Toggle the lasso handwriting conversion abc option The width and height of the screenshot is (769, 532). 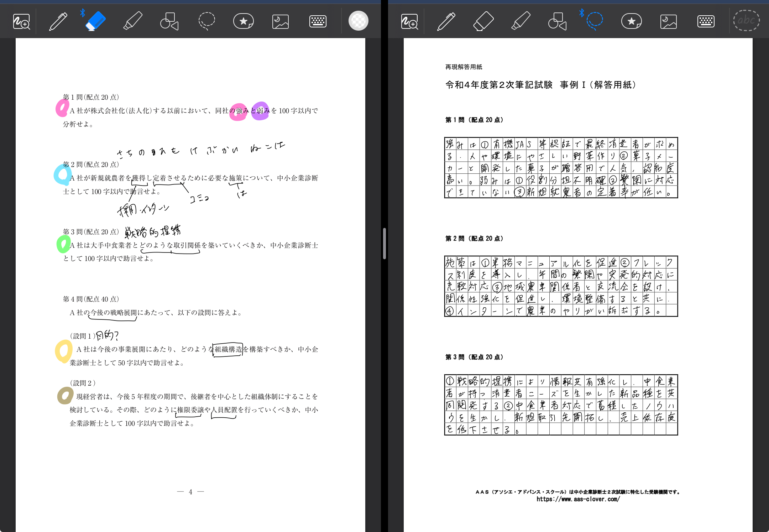[x=746, y=20]
